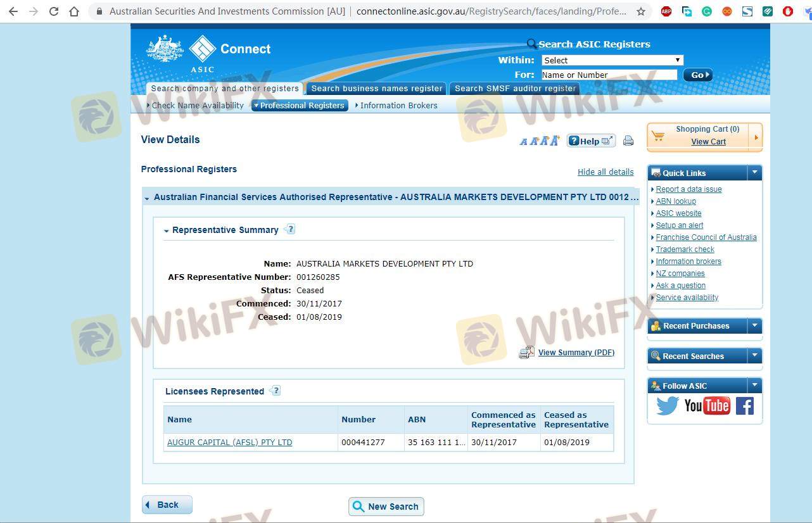This screenshot has height=523, width=812.
Task: Expand the Recent Purchases panel
Action: click(x=754, y=325)
